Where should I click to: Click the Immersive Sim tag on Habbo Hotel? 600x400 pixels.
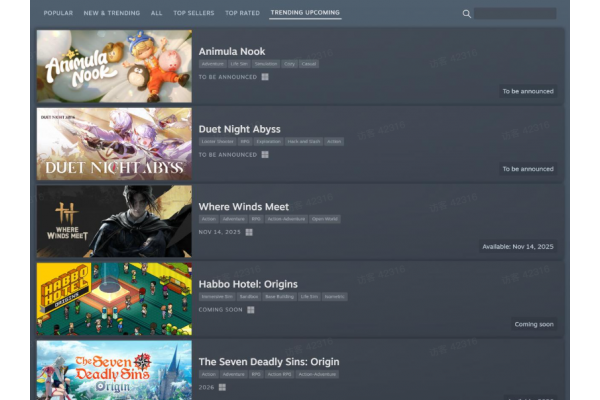(x=217, y=297)
